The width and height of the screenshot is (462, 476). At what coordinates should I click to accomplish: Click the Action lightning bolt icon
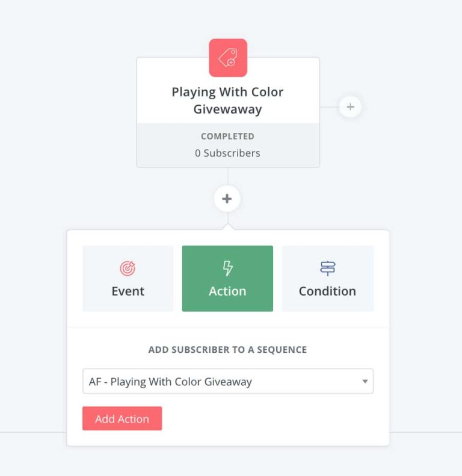pyautogui.click(x=227, y=268)
